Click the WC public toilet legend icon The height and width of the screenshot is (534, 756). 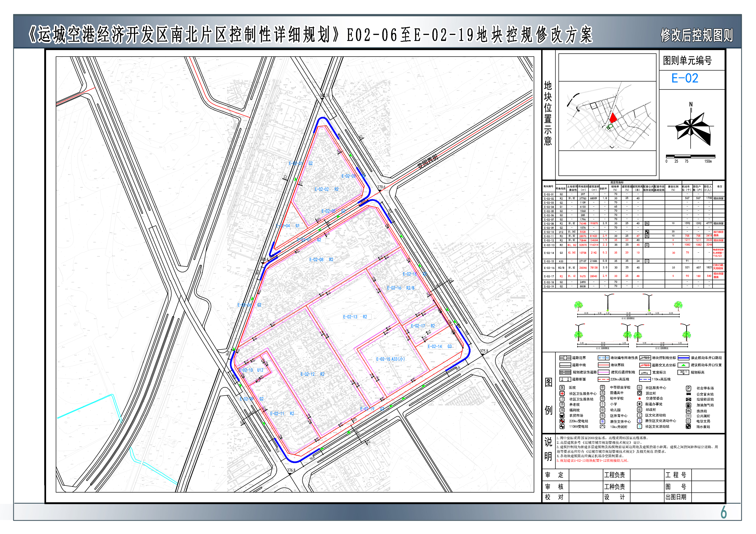click(x=689, y=416)
